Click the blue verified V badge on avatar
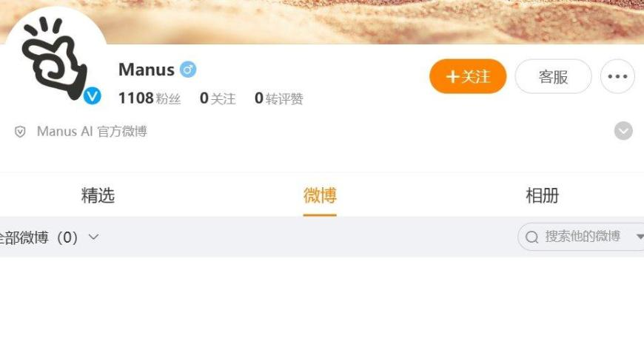Image resolution: width=644 pixels, height=364 pixels. tap(93, 96)
